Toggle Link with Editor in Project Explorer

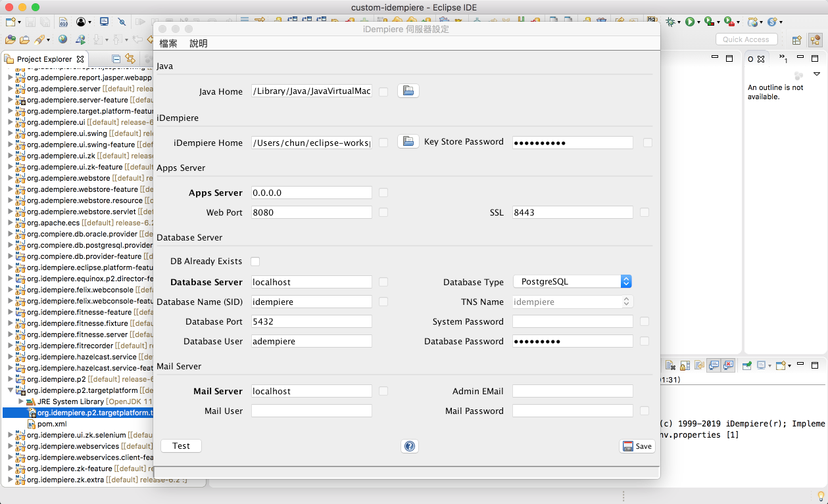pos(130,59)
